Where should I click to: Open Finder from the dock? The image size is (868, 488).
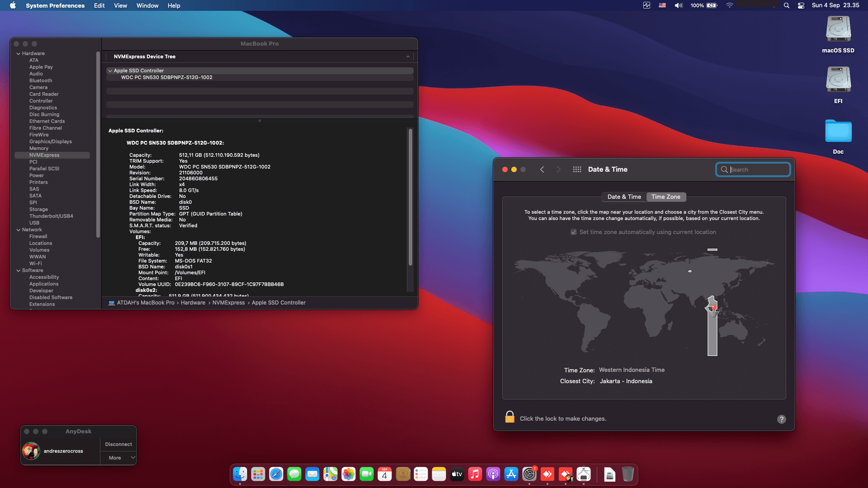click(x=240, y=474)
